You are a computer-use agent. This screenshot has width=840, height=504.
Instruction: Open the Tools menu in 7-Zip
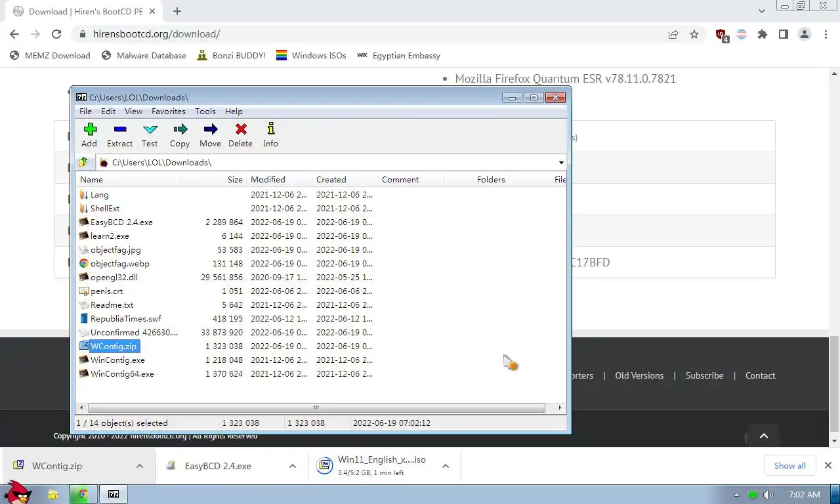coord(205,112)
